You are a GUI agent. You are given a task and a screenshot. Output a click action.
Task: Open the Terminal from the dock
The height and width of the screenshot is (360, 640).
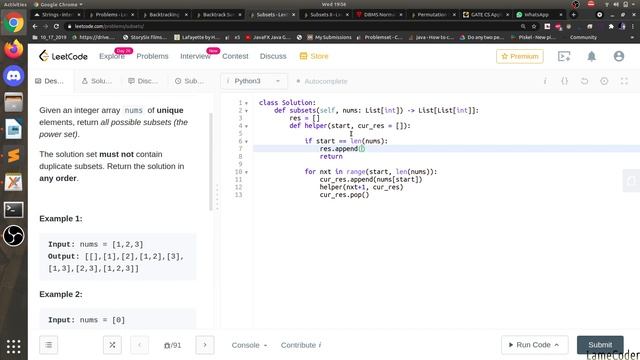point(13,209)
